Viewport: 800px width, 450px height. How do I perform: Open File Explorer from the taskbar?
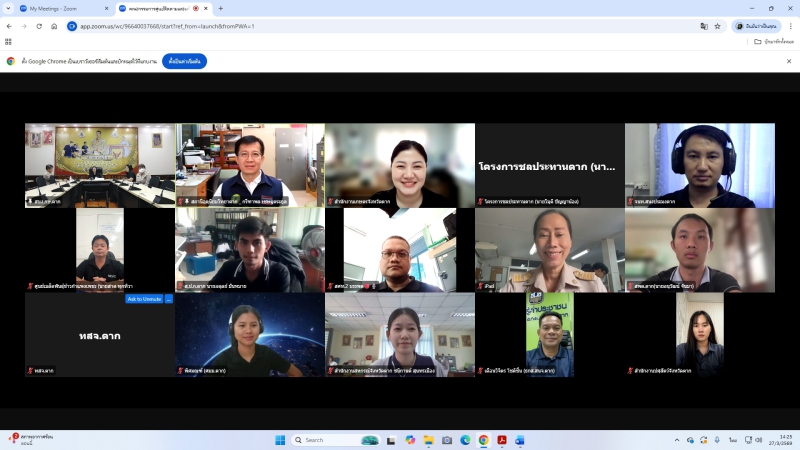[x=429, y=440]
